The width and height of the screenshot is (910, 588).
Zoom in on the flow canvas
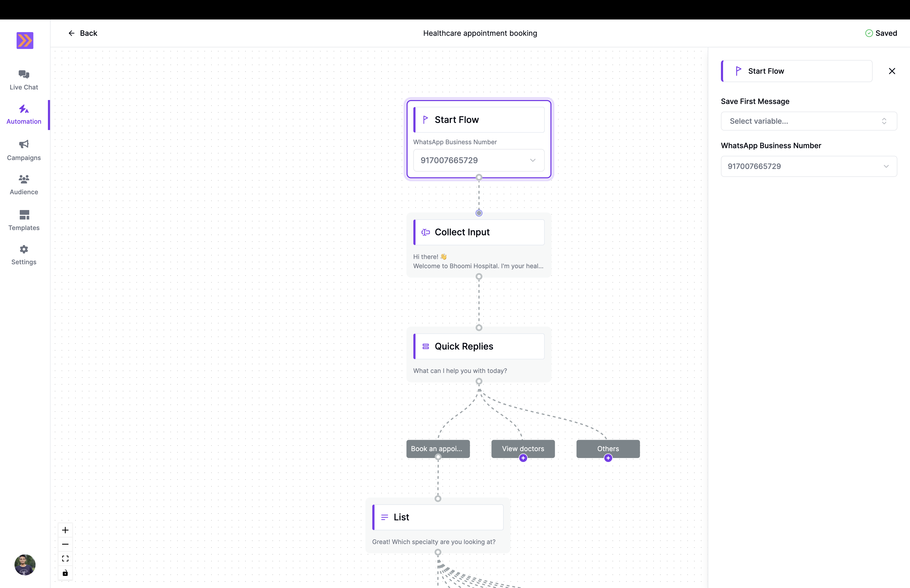[65, 530]
